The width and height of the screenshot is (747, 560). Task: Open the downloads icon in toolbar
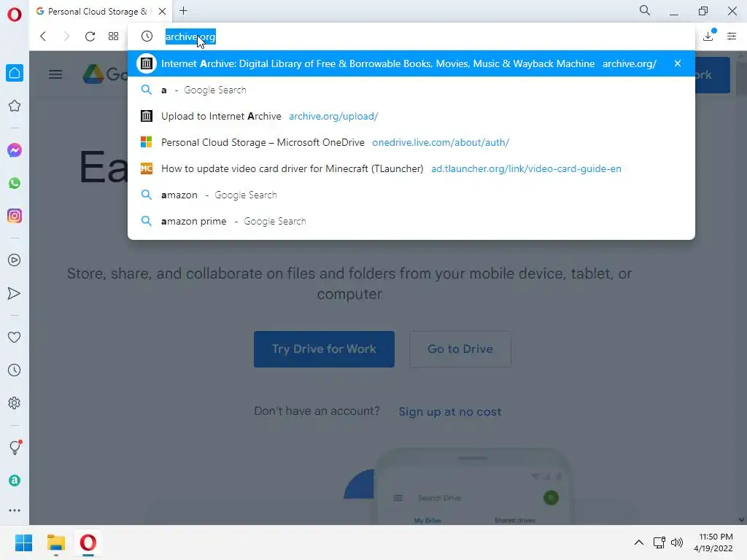708,36
